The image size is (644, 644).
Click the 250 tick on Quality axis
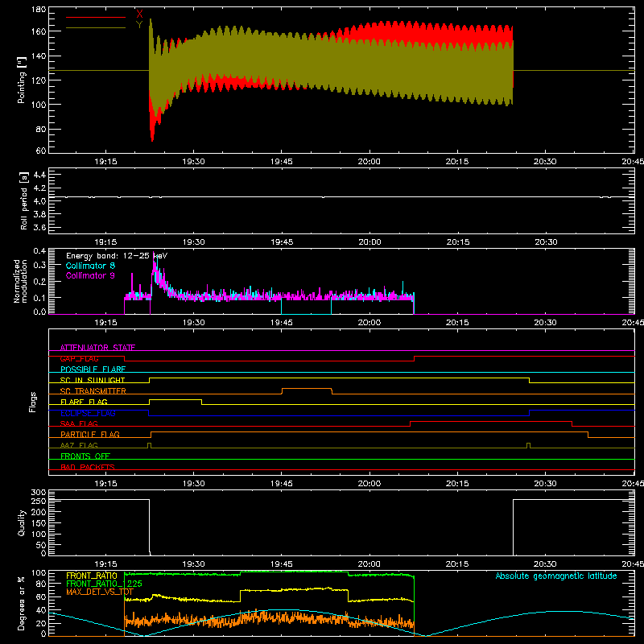coord(39,501)
